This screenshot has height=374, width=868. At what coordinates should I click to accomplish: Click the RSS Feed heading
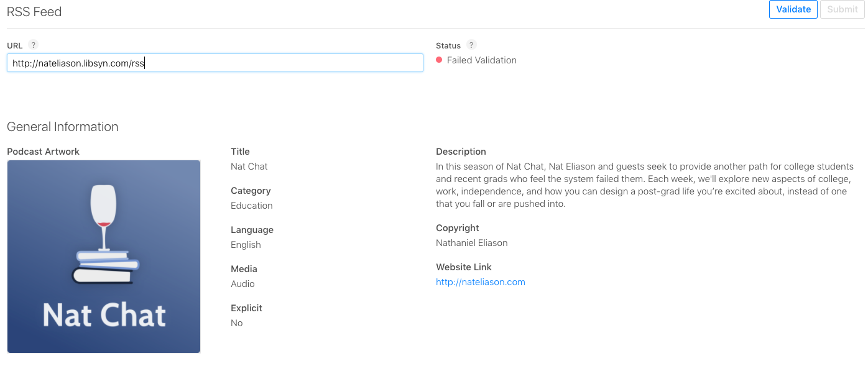(34, 12)
